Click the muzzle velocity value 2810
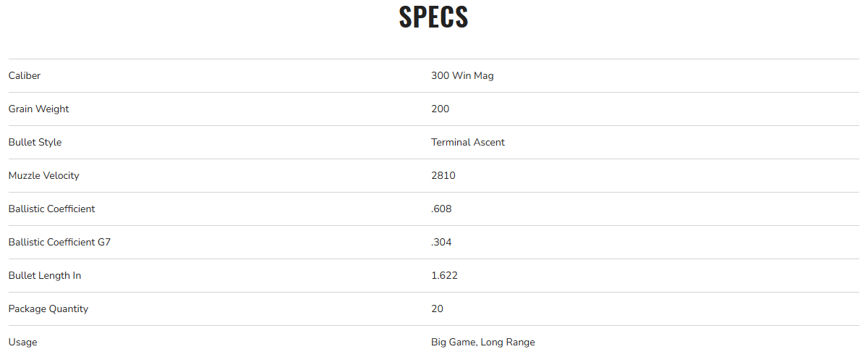This screenshot has height=357, width=868. (443, 175)
